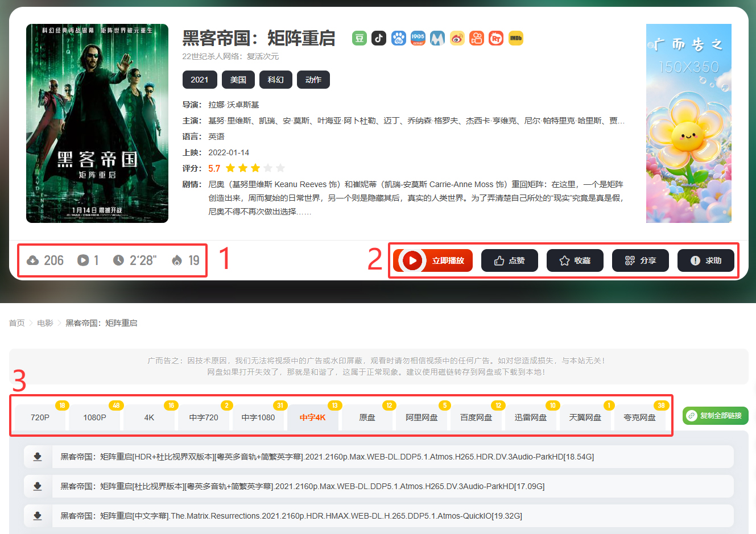
Task: Open the HDR+杜比视界双版本 18.54G download link
Action: point(327,457)
